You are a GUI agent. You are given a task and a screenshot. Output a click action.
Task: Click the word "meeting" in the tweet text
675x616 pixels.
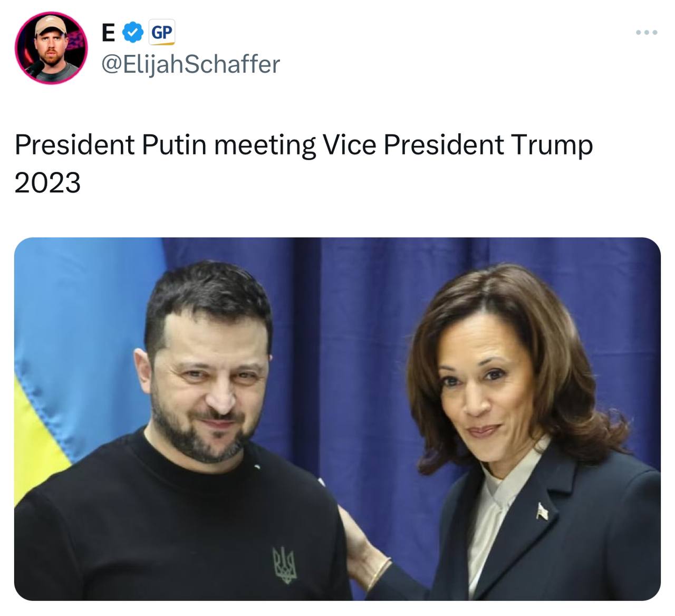265,146
